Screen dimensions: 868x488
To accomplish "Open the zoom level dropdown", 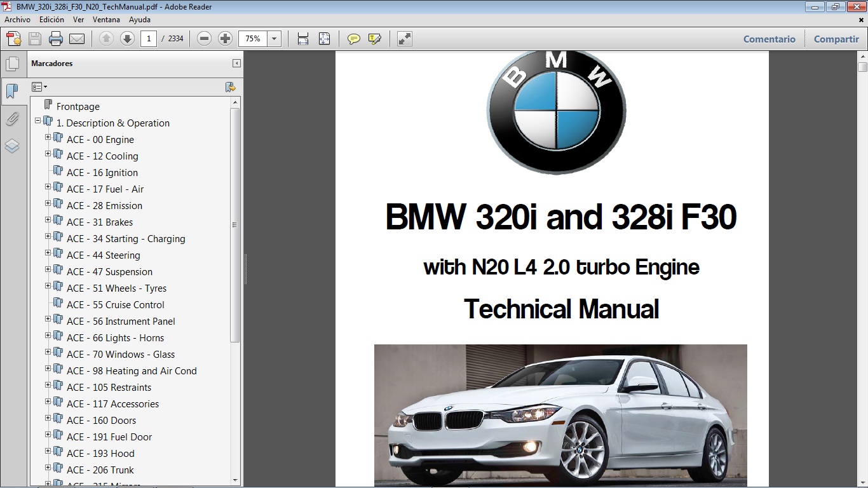I will 275,39.
